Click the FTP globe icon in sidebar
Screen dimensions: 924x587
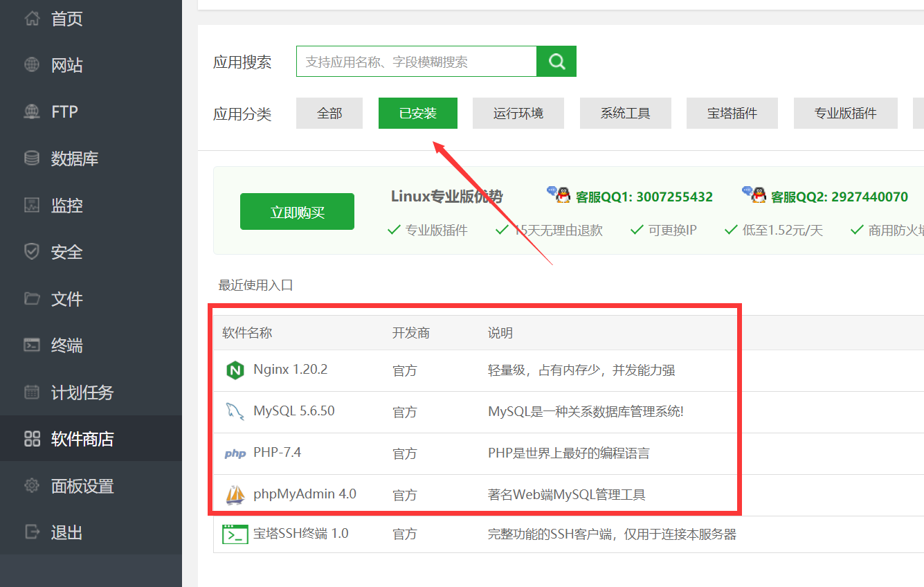coord(32,111)
